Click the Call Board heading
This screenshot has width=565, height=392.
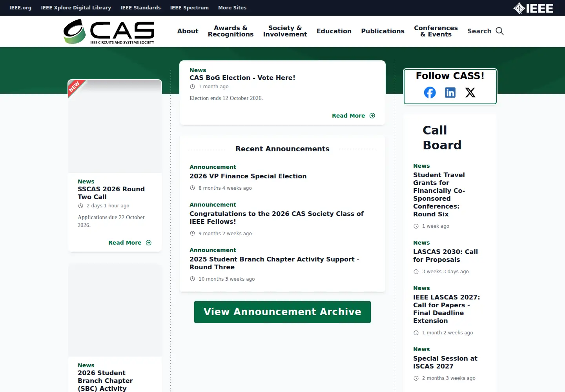442,138
